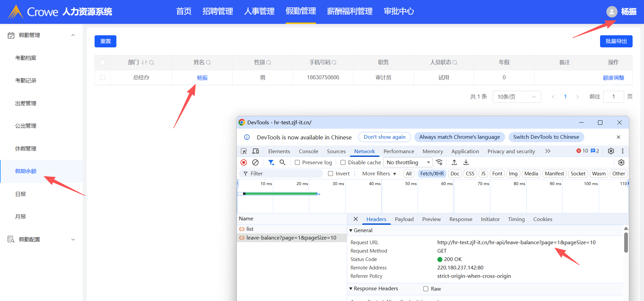644x301 pixels.
Task: Open the network conditions Wi-Fi icon
Action: (439, 163)
